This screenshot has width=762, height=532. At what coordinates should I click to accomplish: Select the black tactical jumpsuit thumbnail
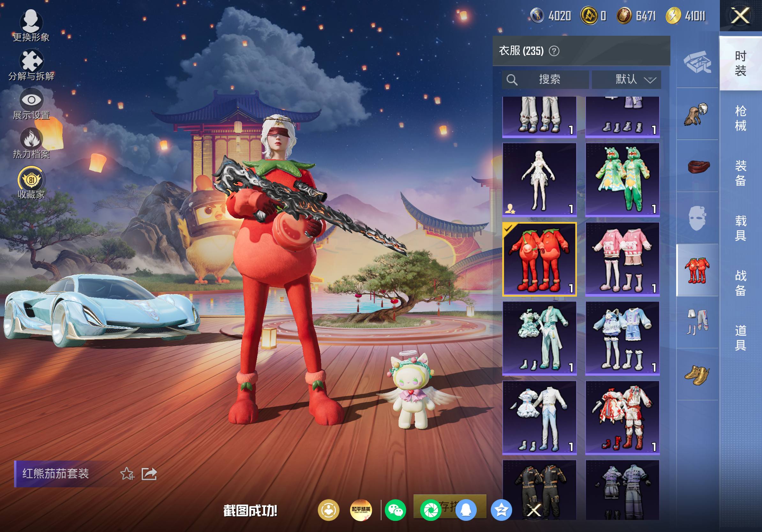click(539, 490)
